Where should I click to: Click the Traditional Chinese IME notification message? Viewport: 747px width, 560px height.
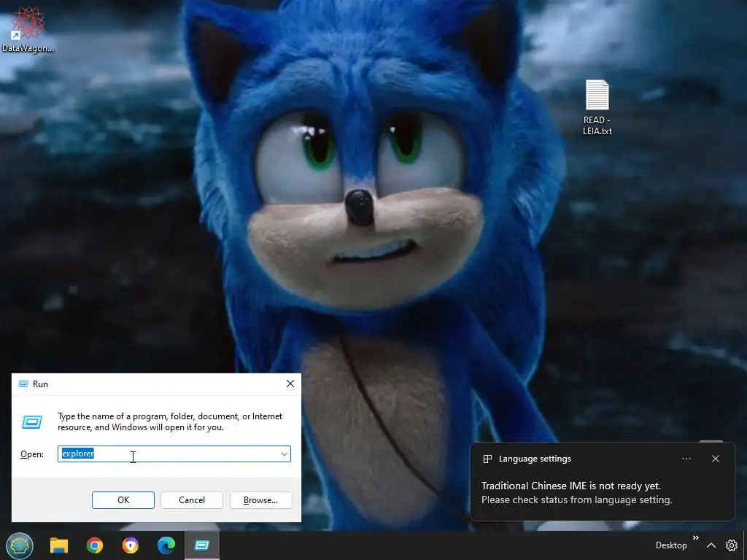tap(577, 493)
